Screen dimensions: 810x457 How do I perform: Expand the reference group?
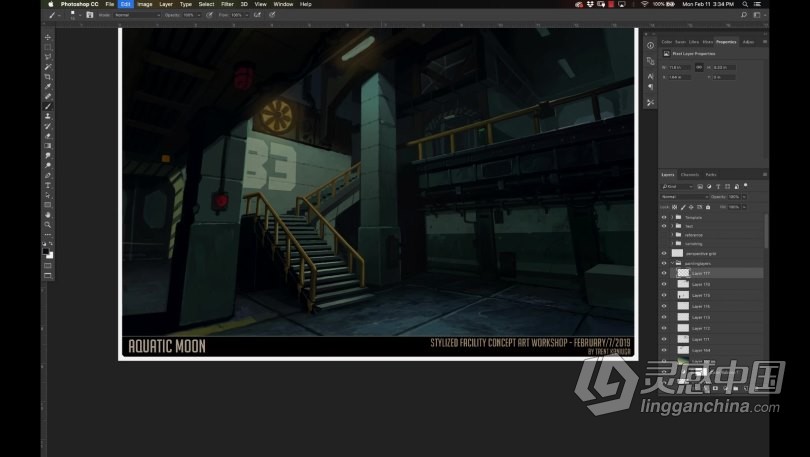[x=672, y=234]
